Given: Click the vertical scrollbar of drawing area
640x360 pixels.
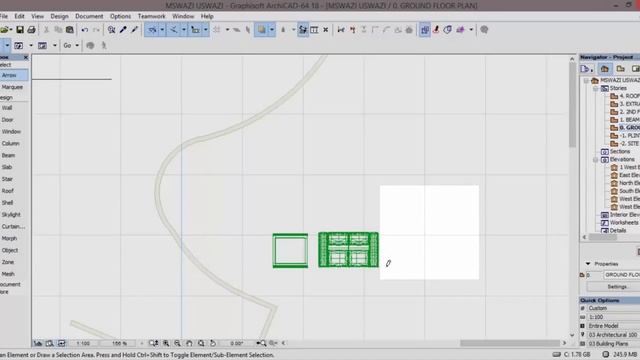Looking at the screenshot, I should pyautogui.click(x=572, y=106).
